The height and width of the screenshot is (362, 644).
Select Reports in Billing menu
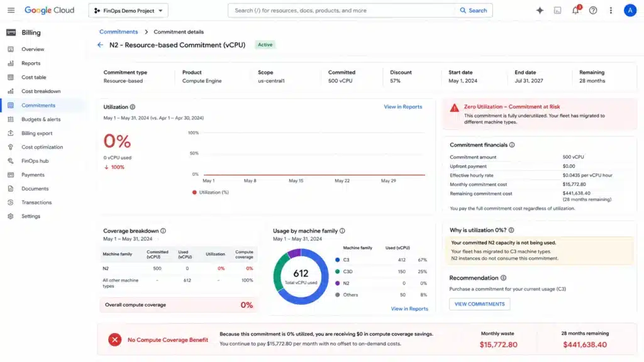pyautogui.click(x=31, y=63)
